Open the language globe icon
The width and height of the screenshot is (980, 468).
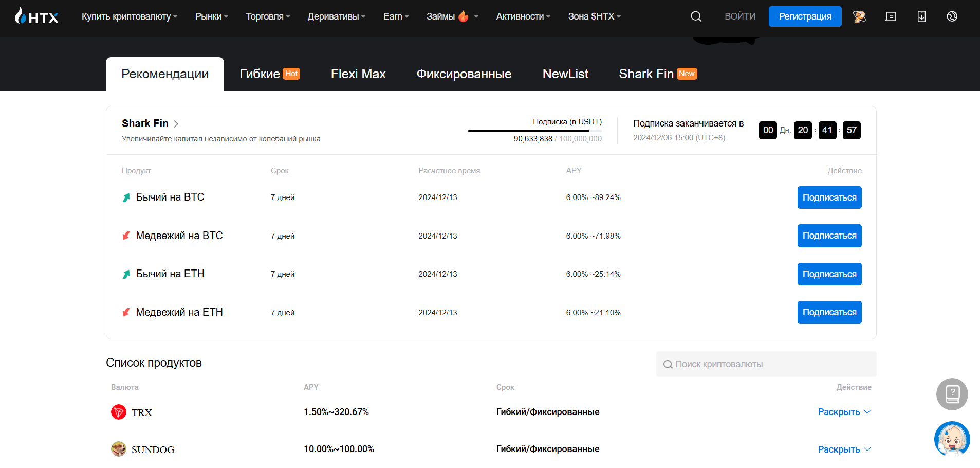click(x=952, y=16)
